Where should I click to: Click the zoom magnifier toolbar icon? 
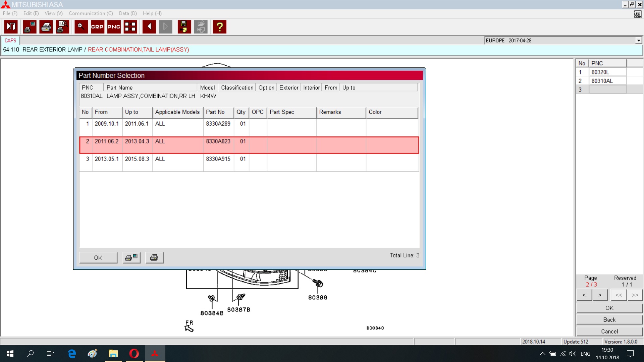81,27
